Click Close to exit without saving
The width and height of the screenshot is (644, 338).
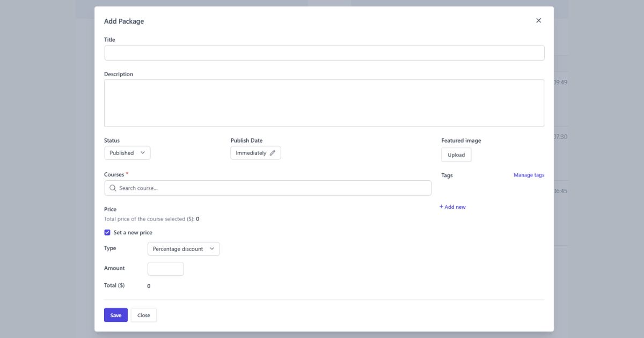pyautogui.click(x=143, y=315)
